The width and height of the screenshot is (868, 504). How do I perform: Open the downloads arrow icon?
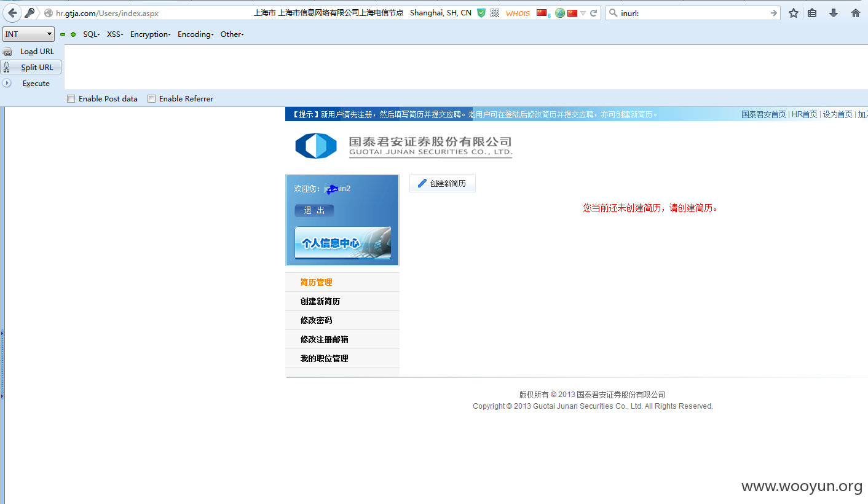(834, 13)
